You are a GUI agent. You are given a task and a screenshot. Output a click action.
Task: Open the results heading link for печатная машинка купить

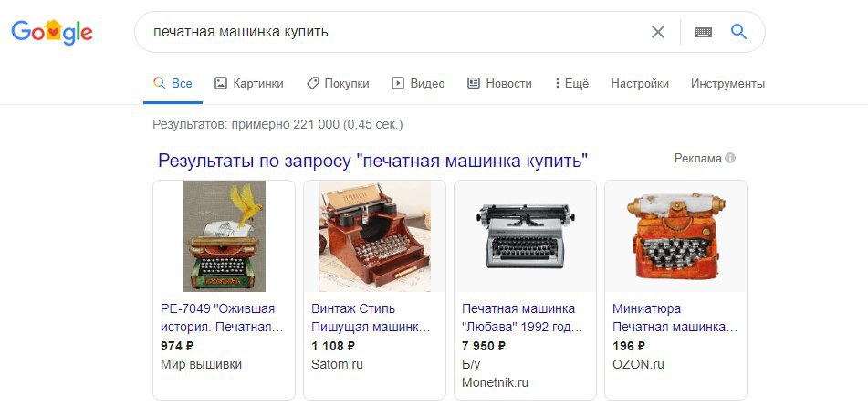coord(372,161)
